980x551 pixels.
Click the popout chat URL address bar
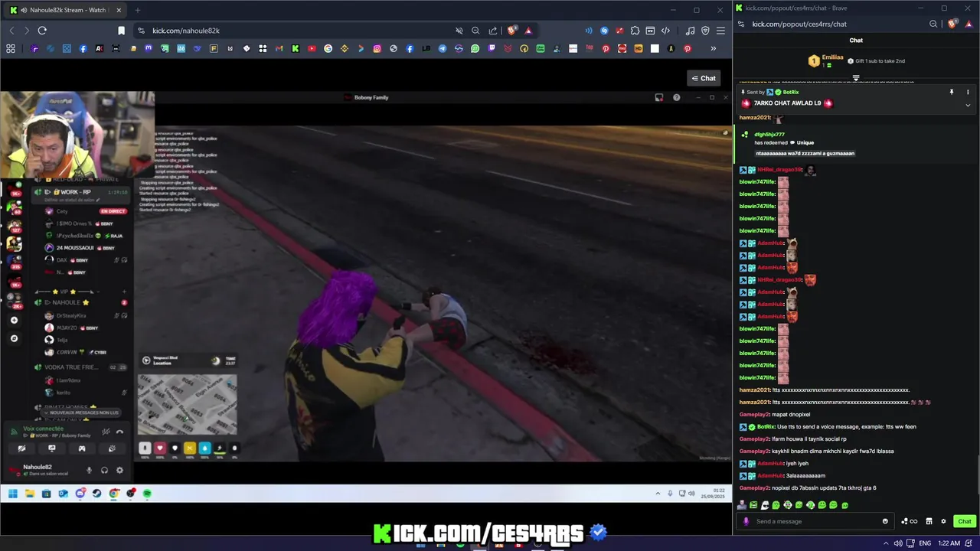click(x=799, y=24)
